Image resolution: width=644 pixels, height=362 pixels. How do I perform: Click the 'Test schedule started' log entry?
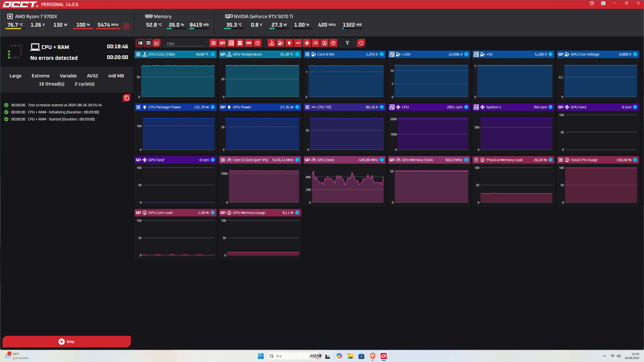coord(65,105)
